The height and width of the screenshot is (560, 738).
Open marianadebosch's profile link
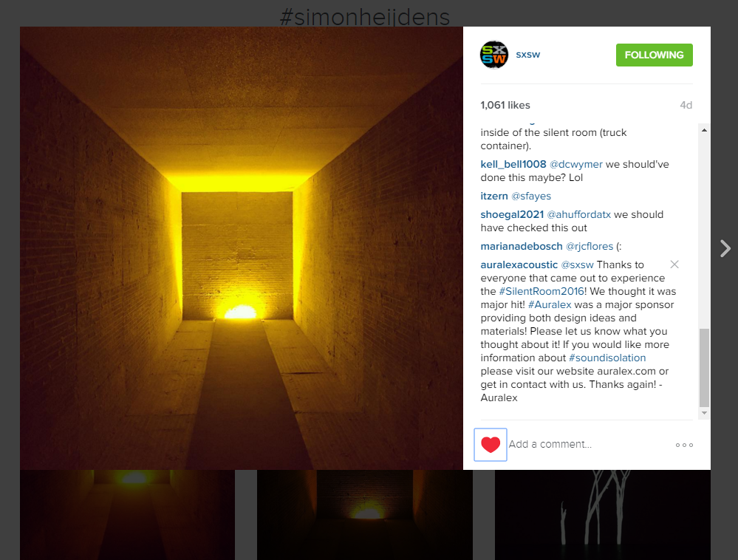(522, 246)
